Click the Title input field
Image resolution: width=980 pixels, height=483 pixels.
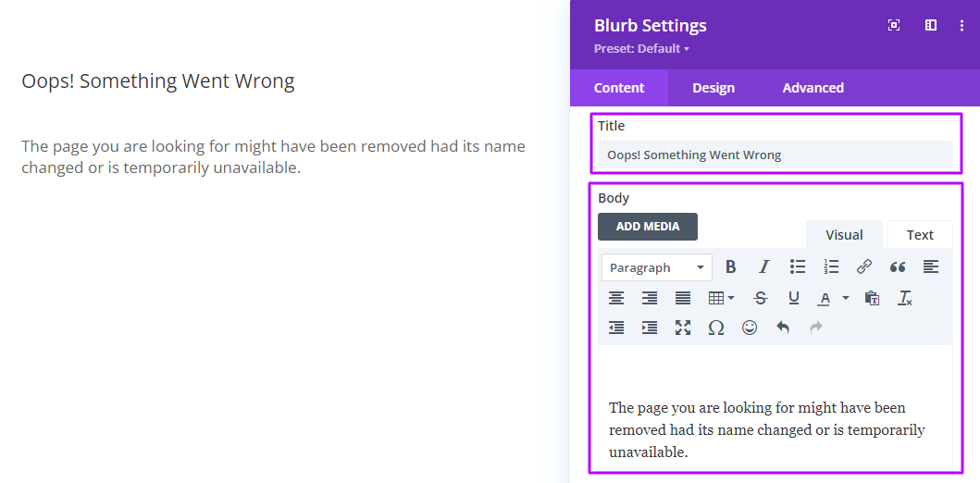click(x=775, y=155)
